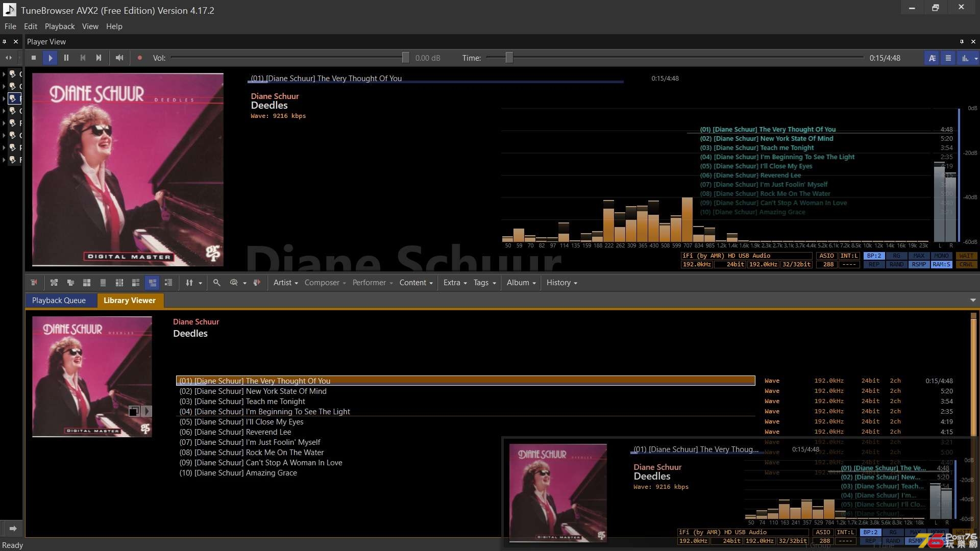980x551 pixels.
Task: Click the next cover arrow on library album art
Action: [x=147, y=411]
